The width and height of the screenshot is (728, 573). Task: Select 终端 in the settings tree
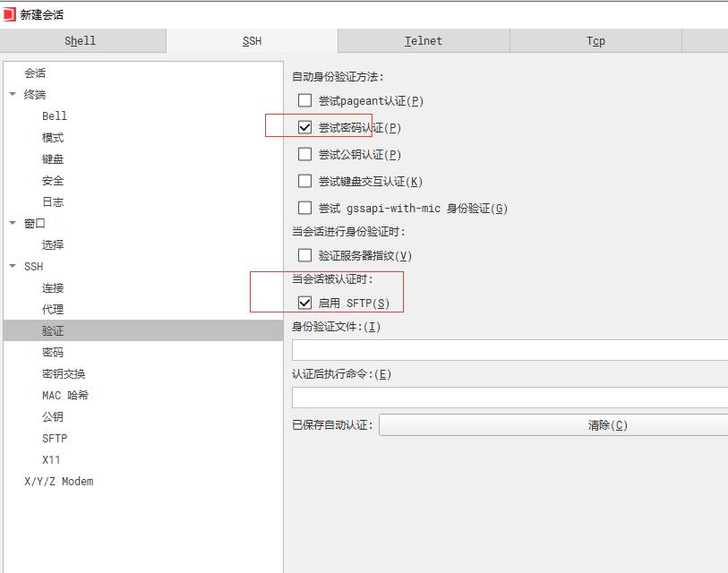coord(35,94)
